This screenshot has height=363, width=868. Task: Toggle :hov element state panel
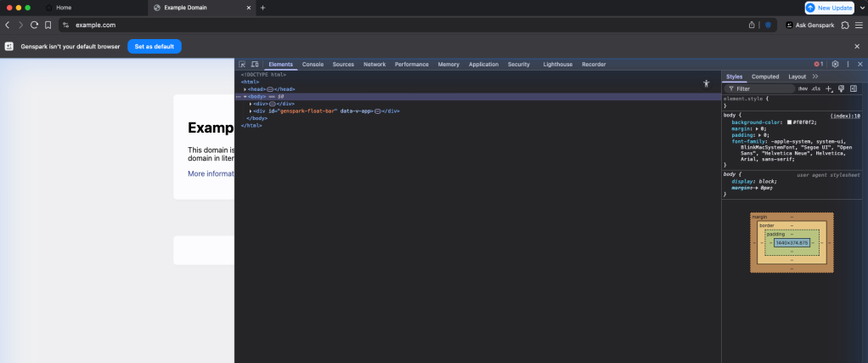click(x=803, y=88)
